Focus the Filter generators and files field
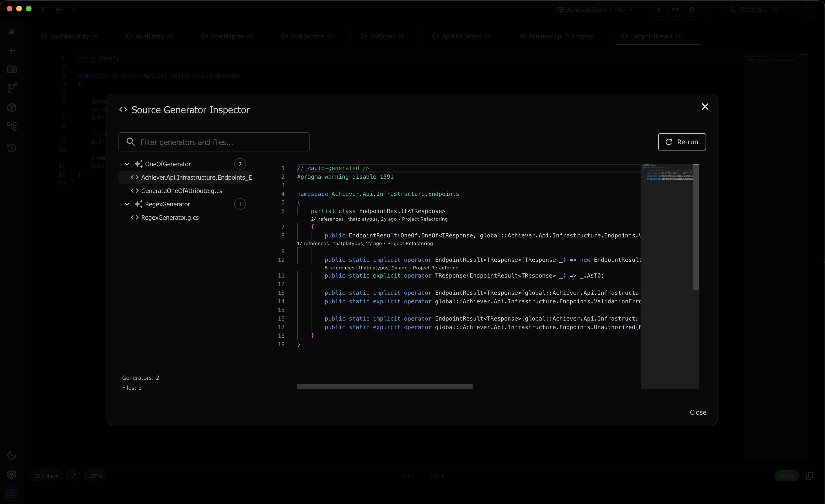The height and width of the screenshot is (504, 825). (x=214, y=142)
